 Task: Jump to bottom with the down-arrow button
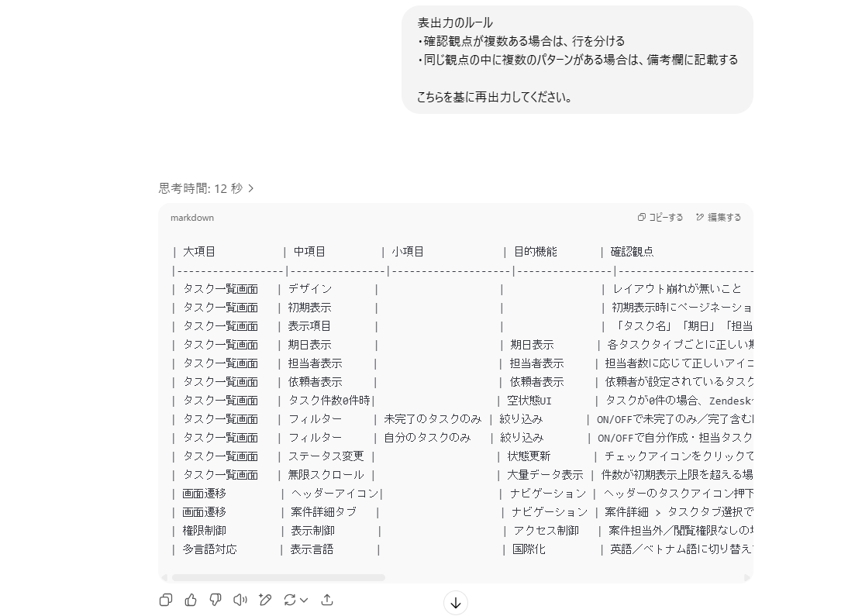455,603
